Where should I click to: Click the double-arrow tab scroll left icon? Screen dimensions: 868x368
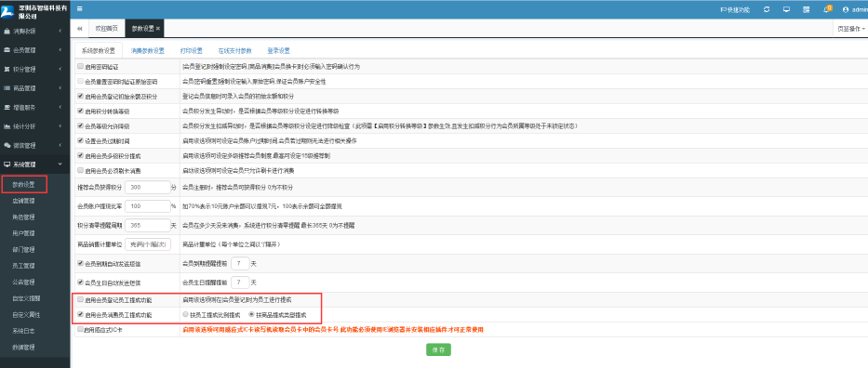(x=80, y=28)
